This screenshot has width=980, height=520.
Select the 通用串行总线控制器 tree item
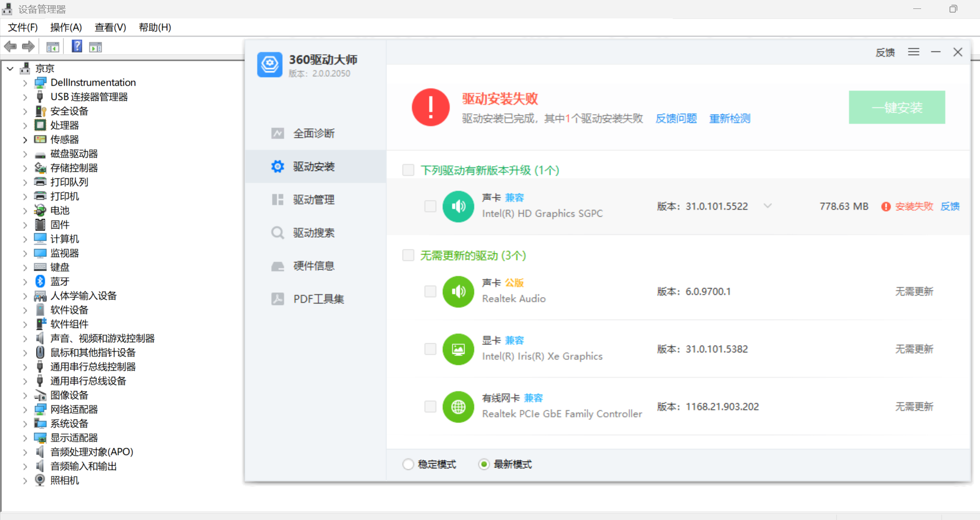pos(93,366)
